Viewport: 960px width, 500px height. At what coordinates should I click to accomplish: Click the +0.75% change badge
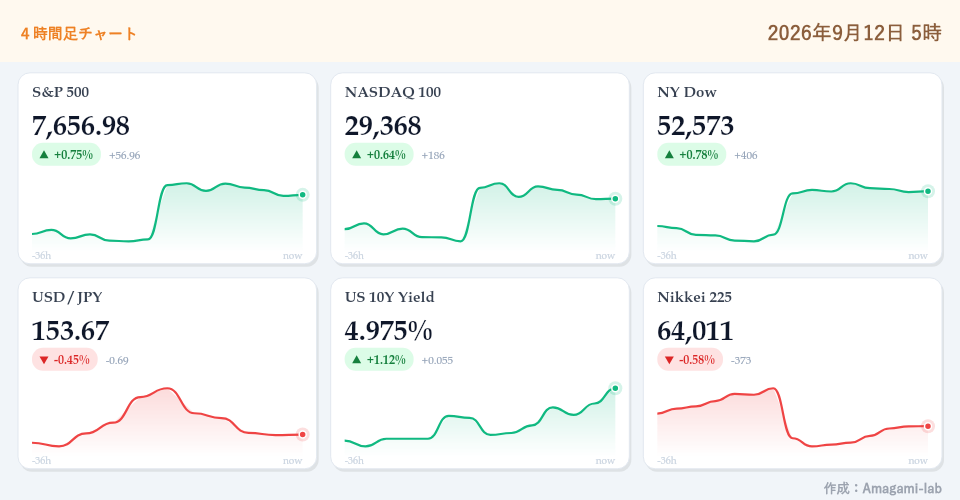[x=66, y=155]
